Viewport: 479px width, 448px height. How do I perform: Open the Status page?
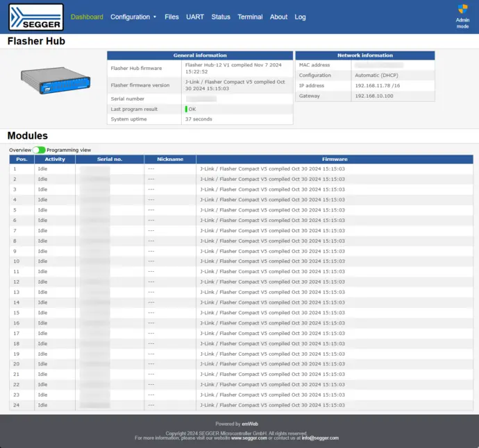click(221, 17)
